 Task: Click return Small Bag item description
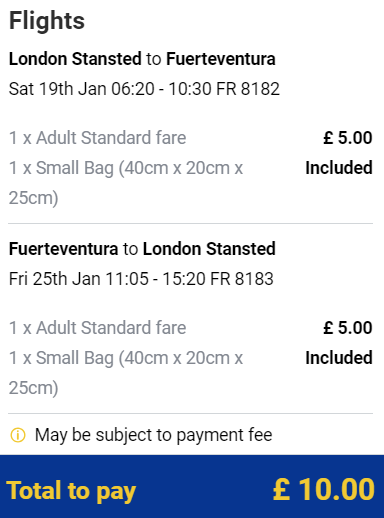pyautogui.click(x=126, y=373)
